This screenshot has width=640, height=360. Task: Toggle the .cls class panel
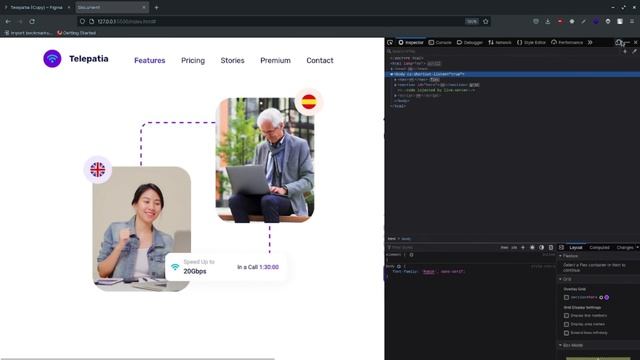pyautogui.click(x=514, y=247)
